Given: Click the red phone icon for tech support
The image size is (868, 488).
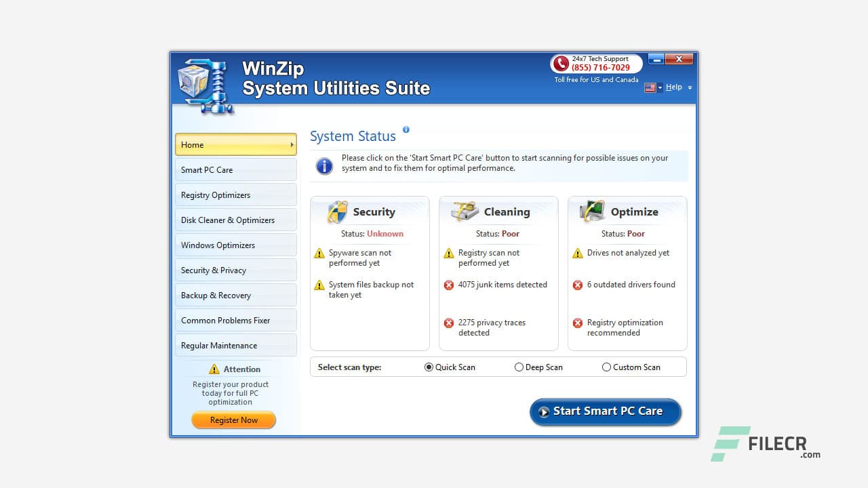Looking at the screenshot, I should 561,64.
